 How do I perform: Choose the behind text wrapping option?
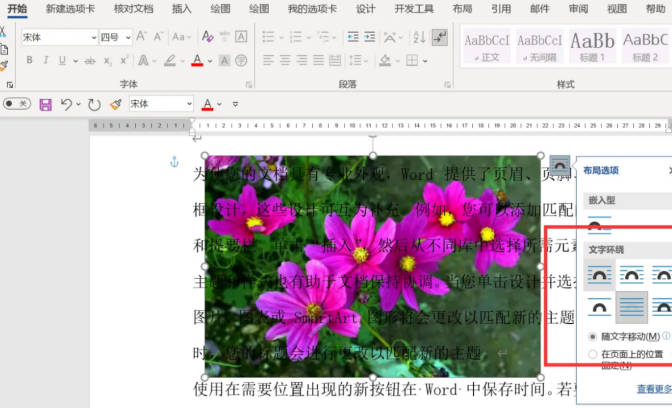tap(631, 307)
